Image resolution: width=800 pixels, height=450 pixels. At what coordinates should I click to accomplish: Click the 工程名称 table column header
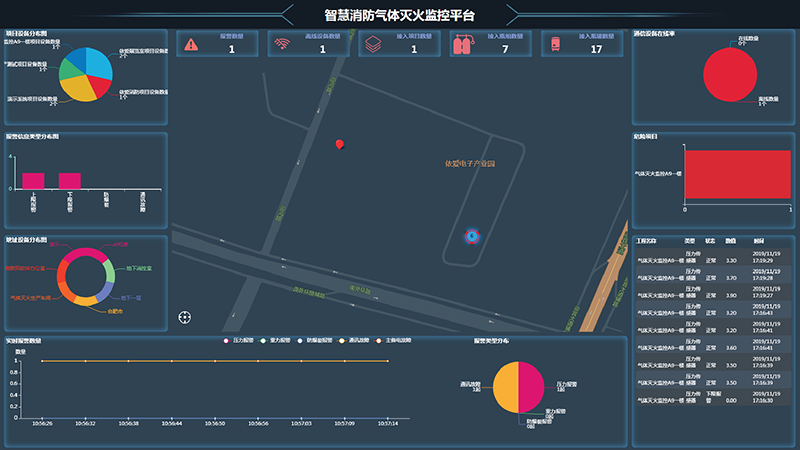point(646,241)
